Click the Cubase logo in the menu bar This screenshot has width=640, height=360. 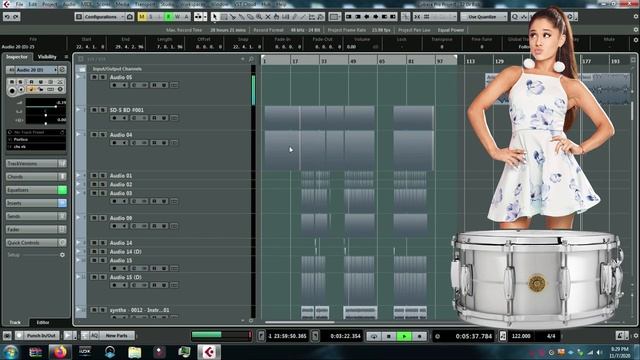pyautogui.click(x=6, y=4)
